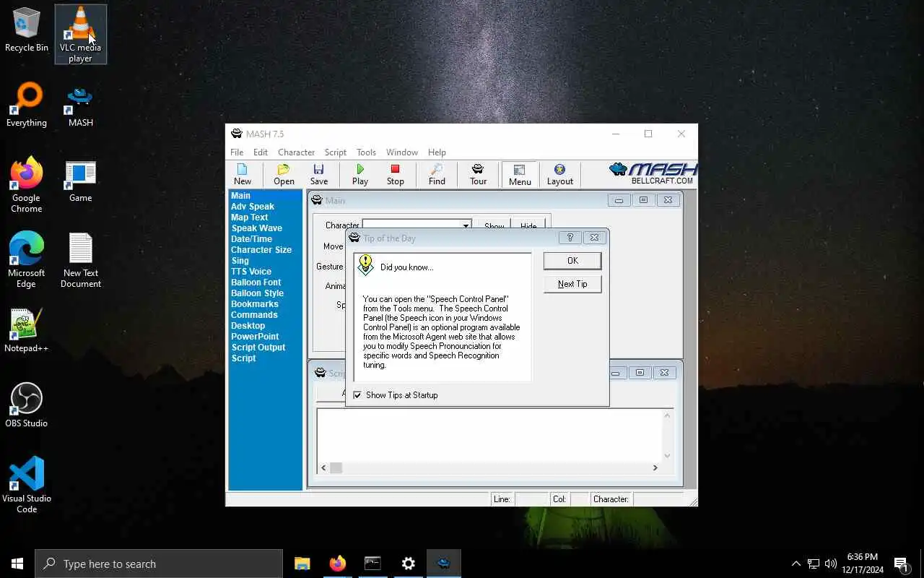This screenshot has width=924, height=578.
Task: Expand the Character dropdown in Main window
Action: pos(466,226)
